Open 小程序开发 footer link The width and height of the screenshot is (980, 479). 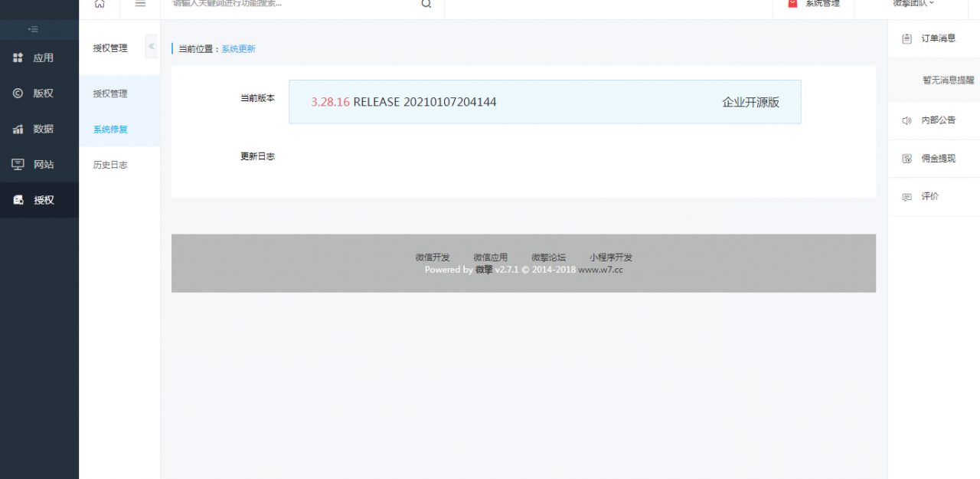[611, 258]
